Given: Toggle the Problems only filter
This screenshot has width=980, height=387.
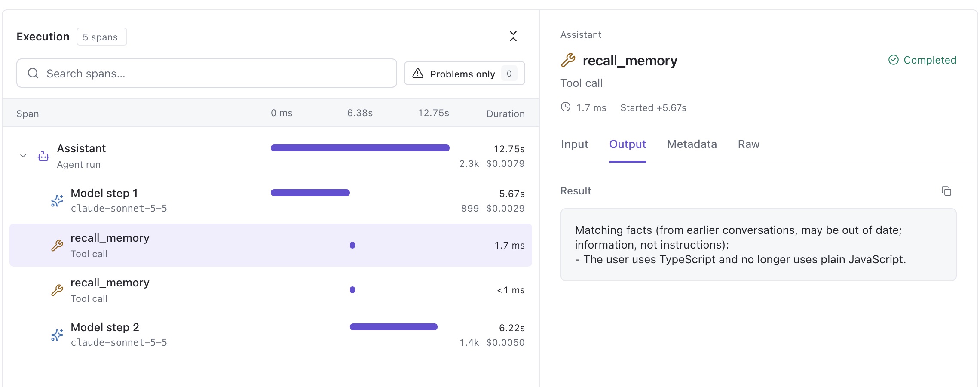Looking at the screenshot, I should [464, 74].
